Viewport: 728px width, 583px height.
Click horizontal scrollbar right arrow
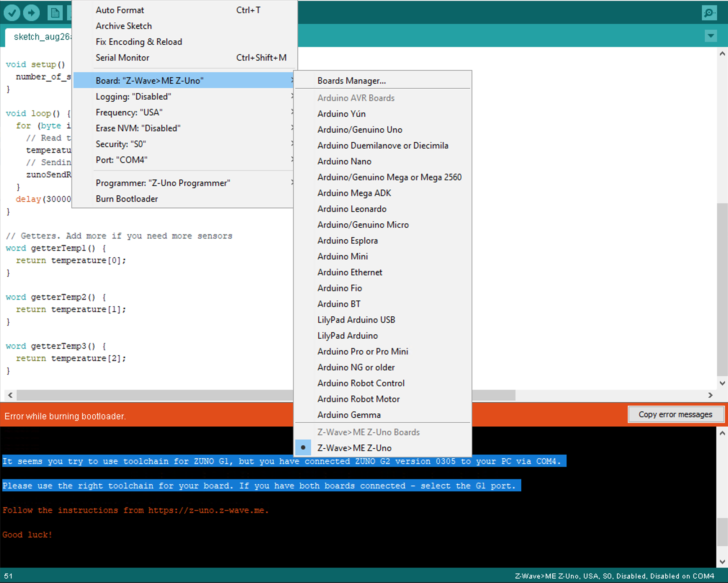pyautogui.click(x=710, y=395)
